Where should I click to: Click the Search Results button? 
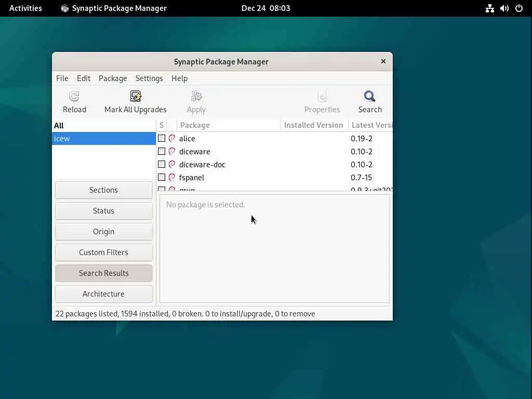coord(104,273)
